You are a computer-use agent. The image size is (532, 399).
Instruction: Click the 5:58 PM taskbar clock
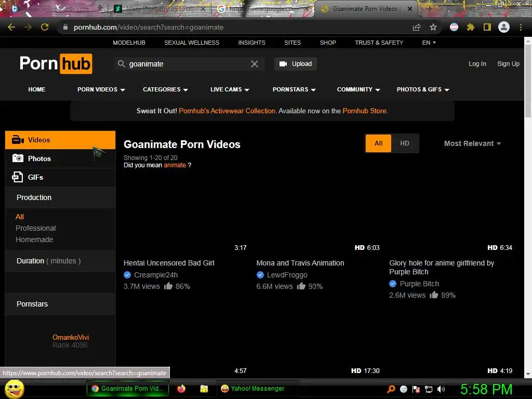click(x=486, y=389)
